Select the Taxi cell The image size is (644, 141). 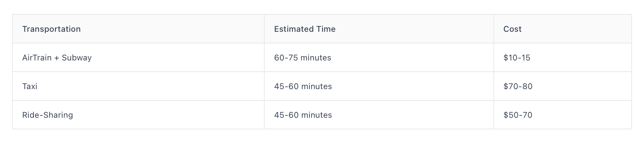(x=138, y=86)
